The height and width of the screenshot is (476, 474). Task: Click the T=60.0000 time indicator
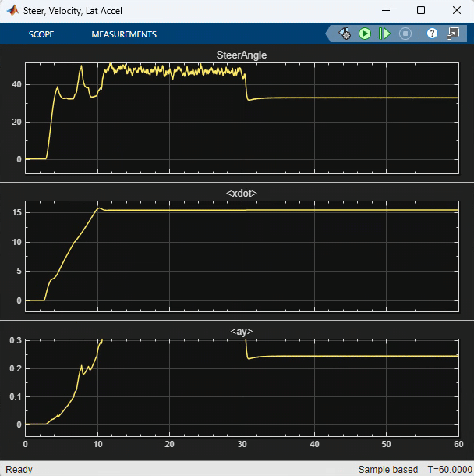(x=450, y=469)
